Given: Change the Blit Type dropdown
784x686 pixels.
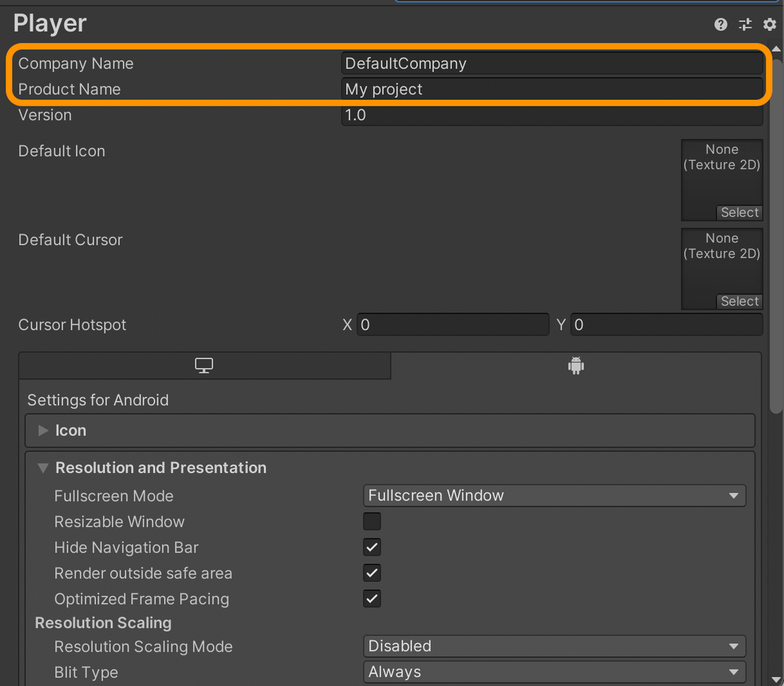Looking at the screenshot, I should (554, 672).
